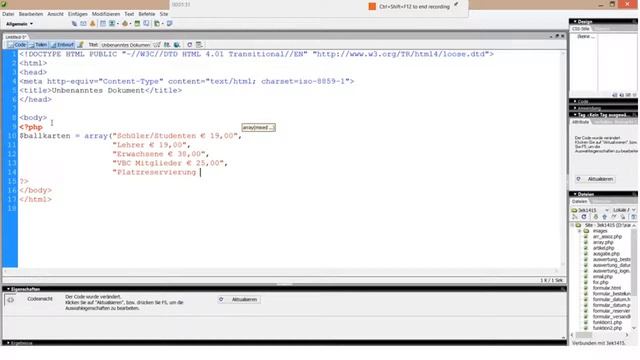The image size is (640, 360).
Task: Insert the date with the calendar icon
Action: pyautogui.click(x=137, y=24)
